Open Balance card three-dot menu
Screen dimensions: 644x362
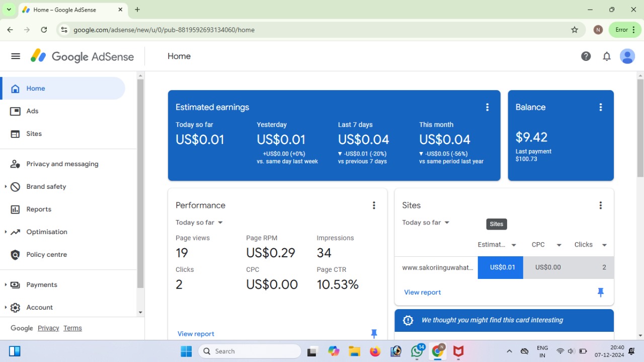pyautogui.click(x=600, y=107)
